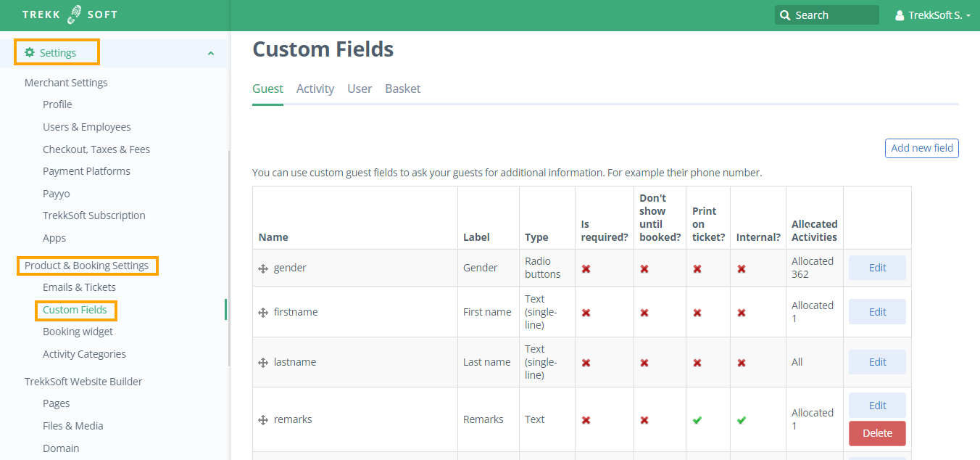Open TrekkSoft Subscription page
Image resolution: width=980 pixels, height=460 pixels.
94,215
